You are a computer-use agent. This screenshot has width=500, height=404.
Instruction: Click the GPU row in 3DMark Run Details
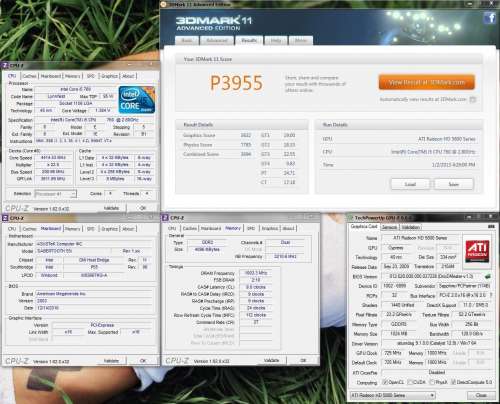[x=399, y=139]
